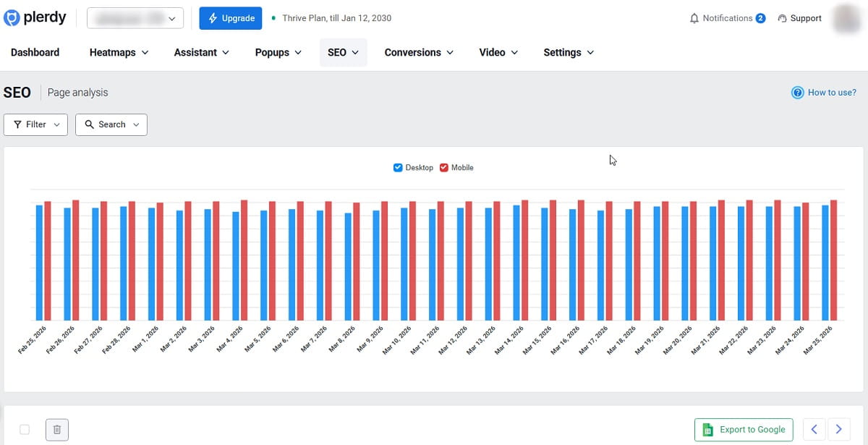
Task: Disable the Mobile data checkbox
Action: [x=443, y=167]
